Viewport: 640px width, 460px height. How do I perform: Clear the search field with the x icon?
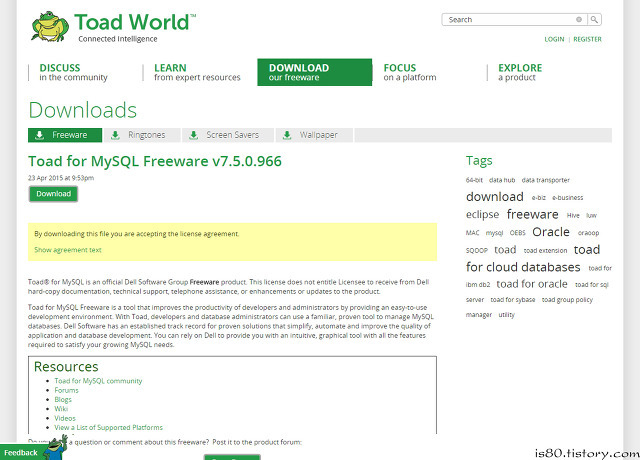579,19
